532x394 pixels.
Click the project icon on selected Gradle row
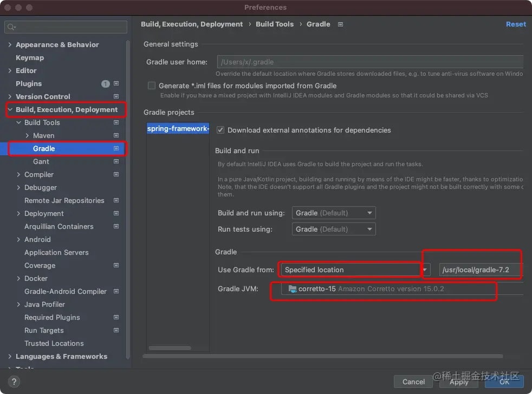pyautogui.click(x=116, y=148)
